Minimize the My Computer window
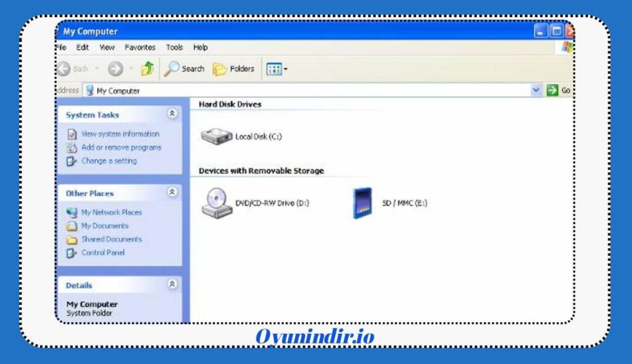The height and width of the screenshot is (364, 632). click(x=541, y=31)
